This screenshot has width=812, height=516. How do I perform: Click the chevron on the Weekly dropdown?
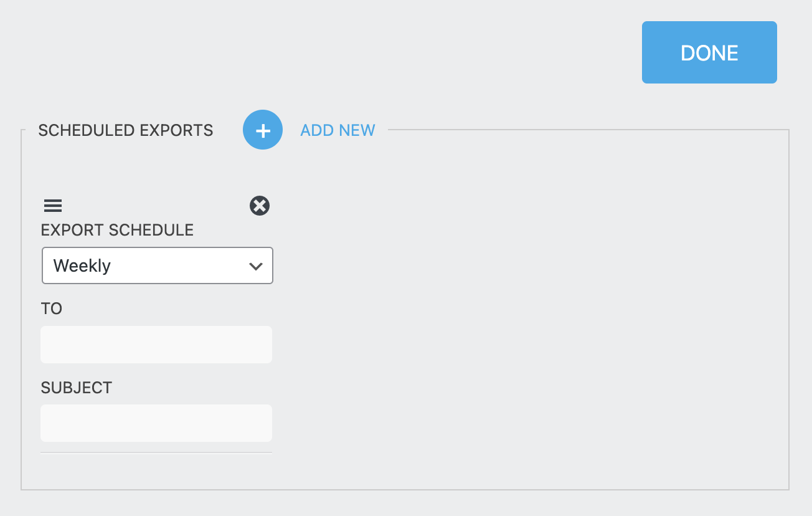(255, 265)
